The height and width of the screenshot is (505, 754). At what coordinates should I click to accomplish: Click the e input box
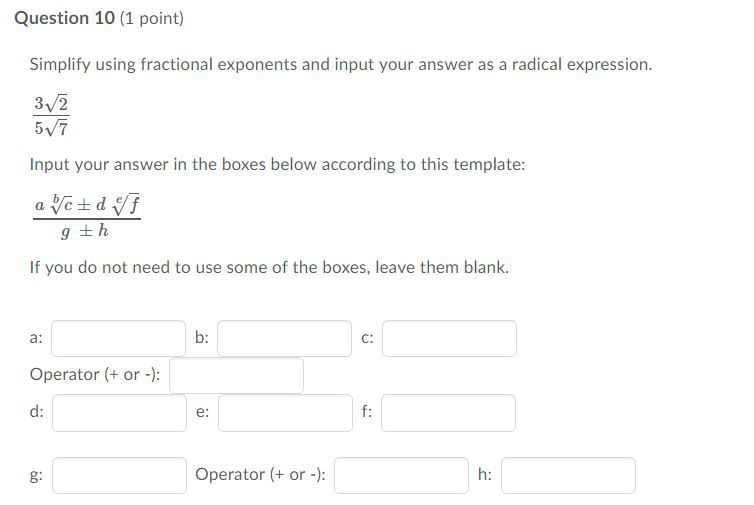pyautogui.click(x=285, y=413)
